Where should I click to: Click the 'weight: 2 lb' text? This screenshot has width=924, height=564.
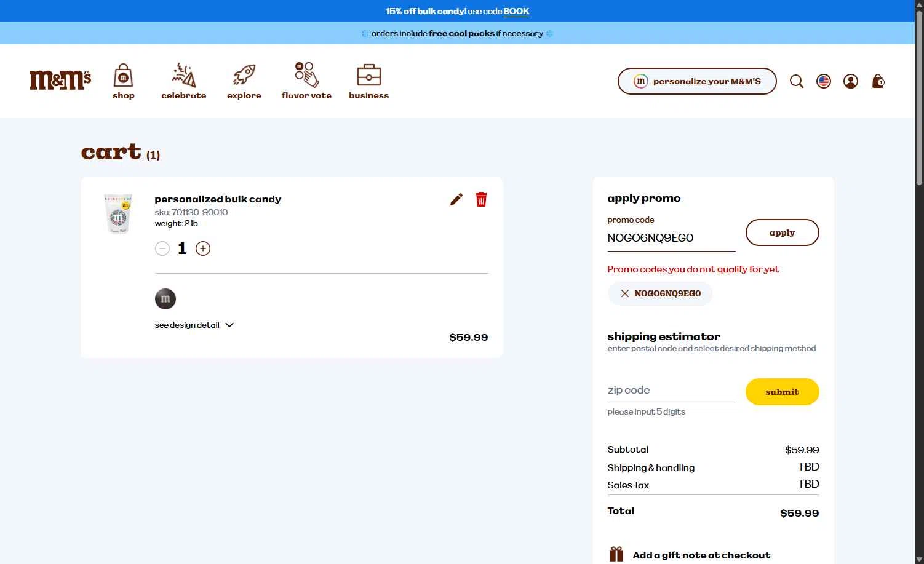click(x=176, y=223)
